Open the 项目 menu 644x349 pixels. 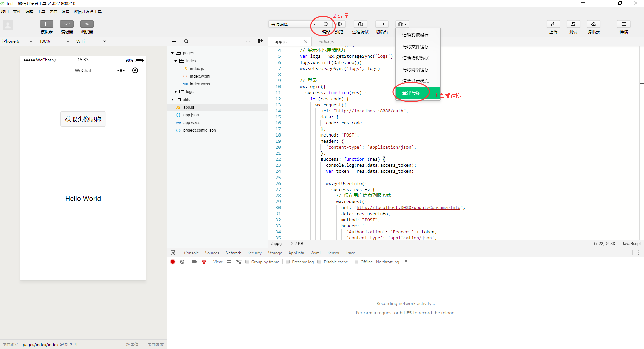(5, 11)
